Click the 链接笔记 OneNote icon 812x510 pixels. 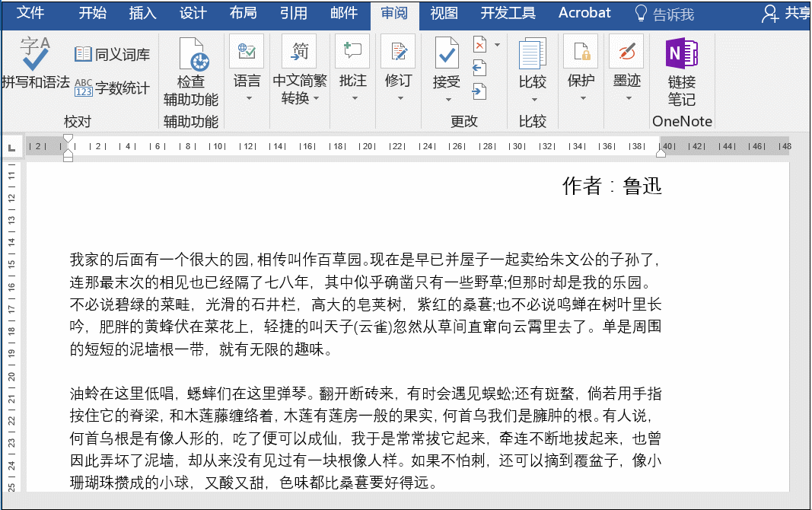click(x=682, y=53)
